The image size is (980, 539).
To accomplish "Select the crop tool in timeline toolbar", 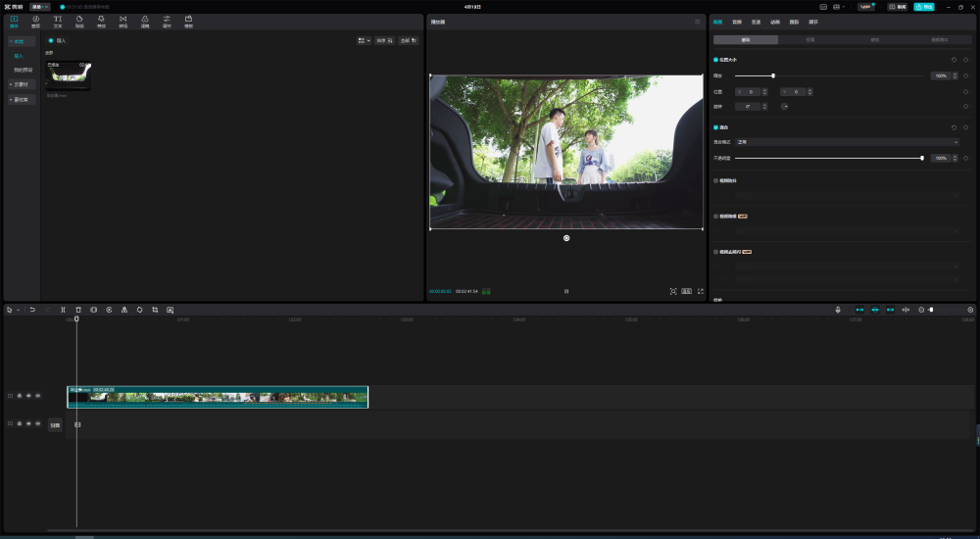I will [x=155, y=310].
